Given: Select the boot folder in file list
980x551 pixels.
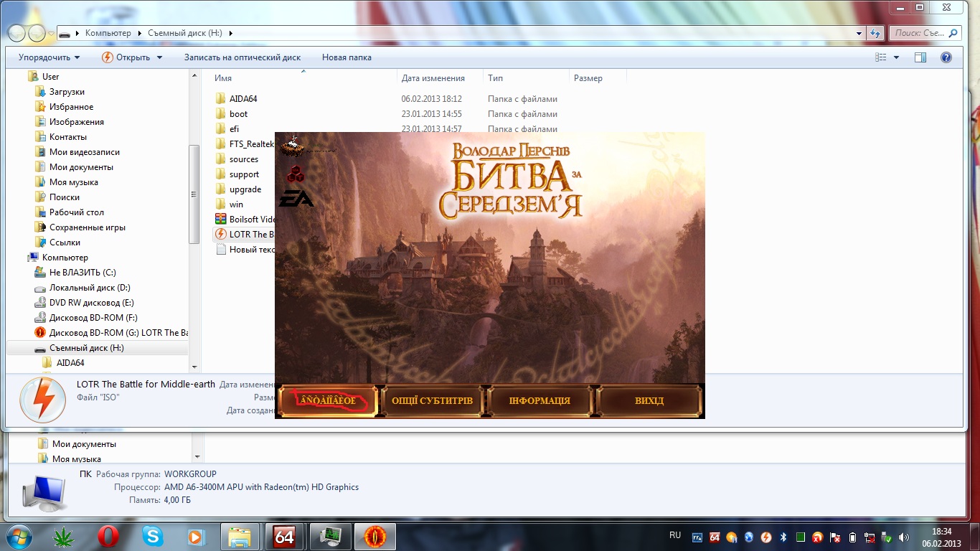Looking at the screenshot, I should pyautogui.click(x=238, y=114).
